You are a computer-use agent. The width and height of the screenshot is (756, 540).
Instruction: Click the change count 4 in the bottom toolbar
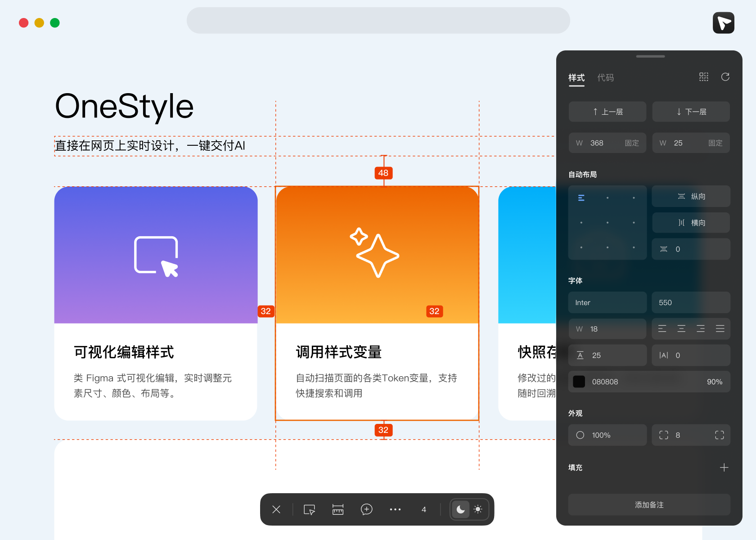click(x=424, y=509)
